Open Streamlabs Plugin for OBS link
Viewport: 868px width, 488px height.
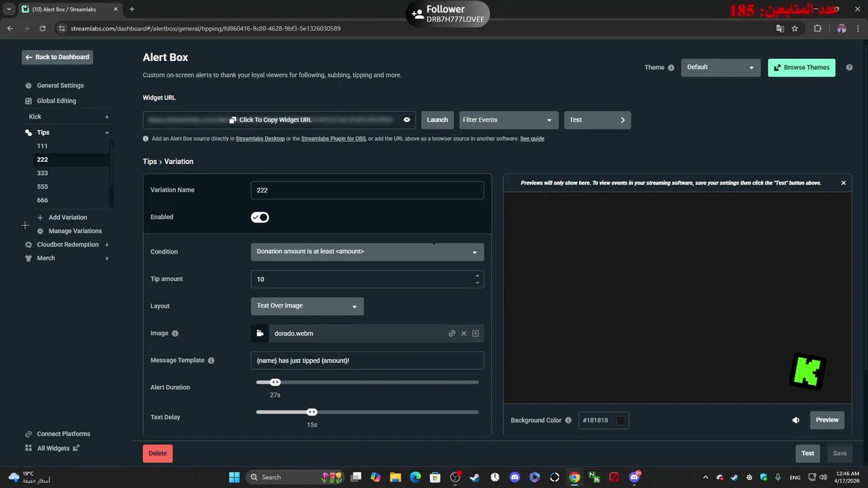pyautogui.click(x=334, y=139)
